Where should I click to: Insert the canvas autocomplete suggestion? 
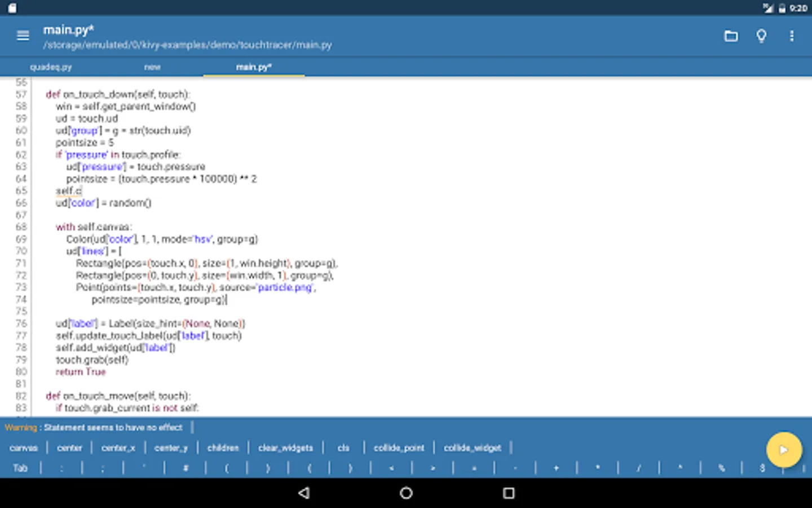24,448
